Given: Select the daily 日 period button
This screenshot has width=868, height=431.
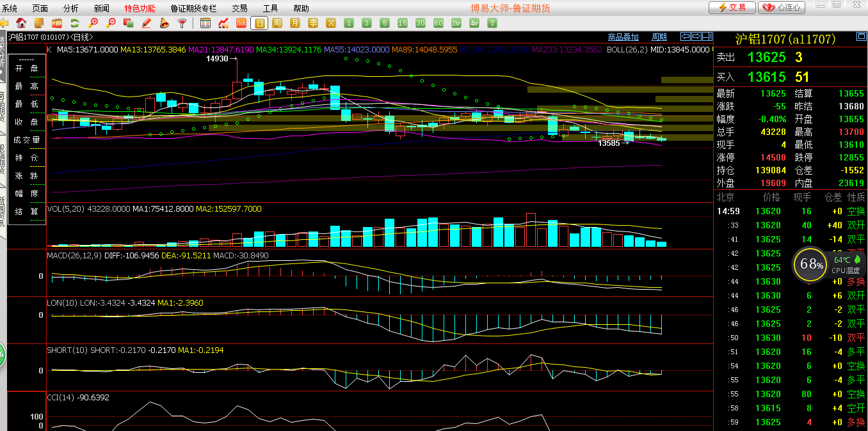Looking at the screenshot, I should pyautogui.click(x=259, y=23).
